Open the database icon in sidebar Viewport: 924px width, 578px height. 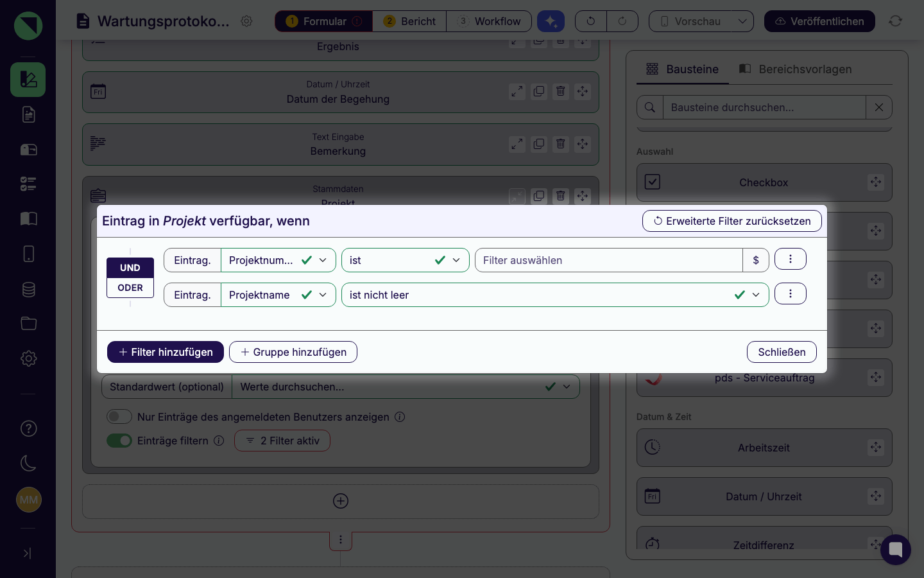(28, 289)
